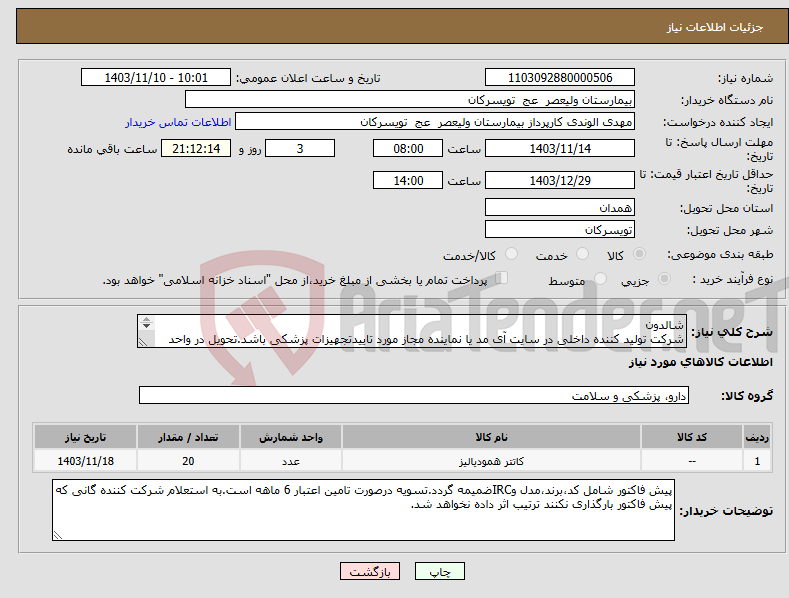
Task: Click the unit cell عدد
Action: click(x=291, y=461)
